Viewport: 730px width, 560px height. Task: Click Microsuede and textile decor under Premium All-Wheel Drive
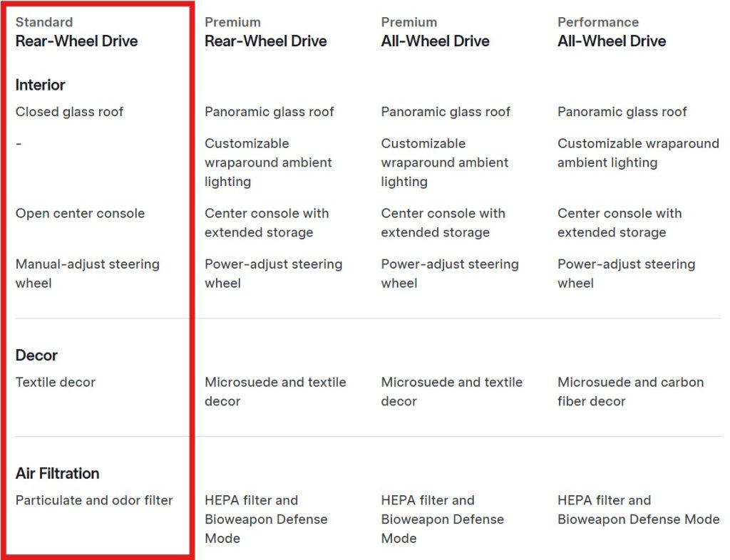(x=451, y=392)
